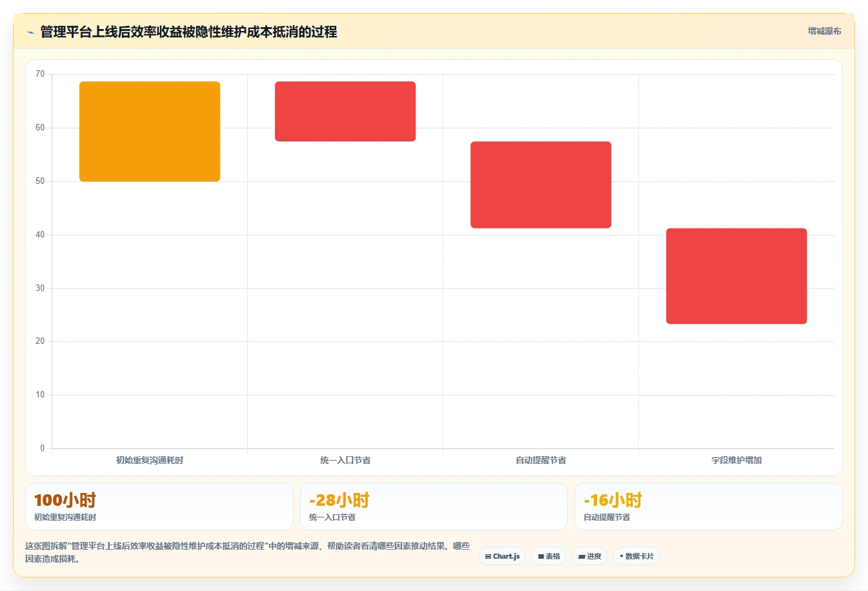Click the red 字段维护增加 bar
868x591 pixels.
[x=736, y=276]
